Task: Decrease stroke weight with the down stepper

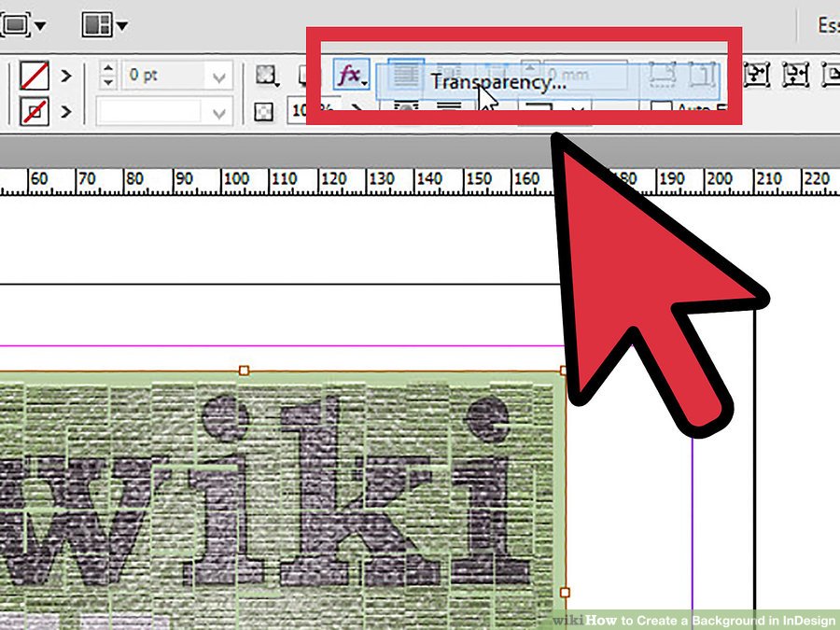Action: coord(108,82)
